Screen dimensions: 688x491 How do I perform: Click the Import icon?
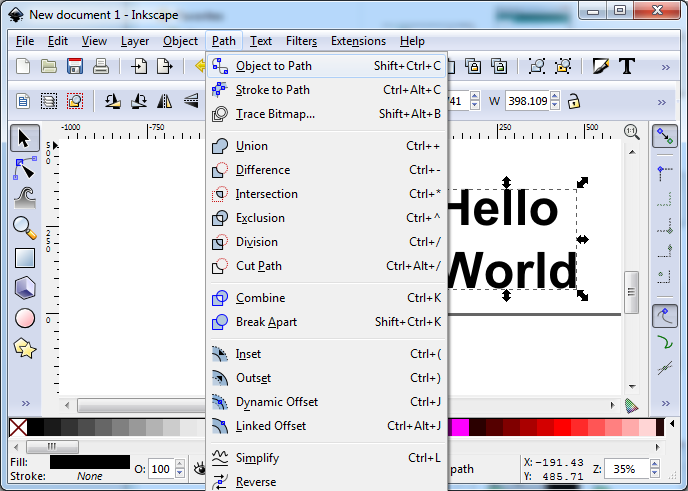[x=139, y=67]
